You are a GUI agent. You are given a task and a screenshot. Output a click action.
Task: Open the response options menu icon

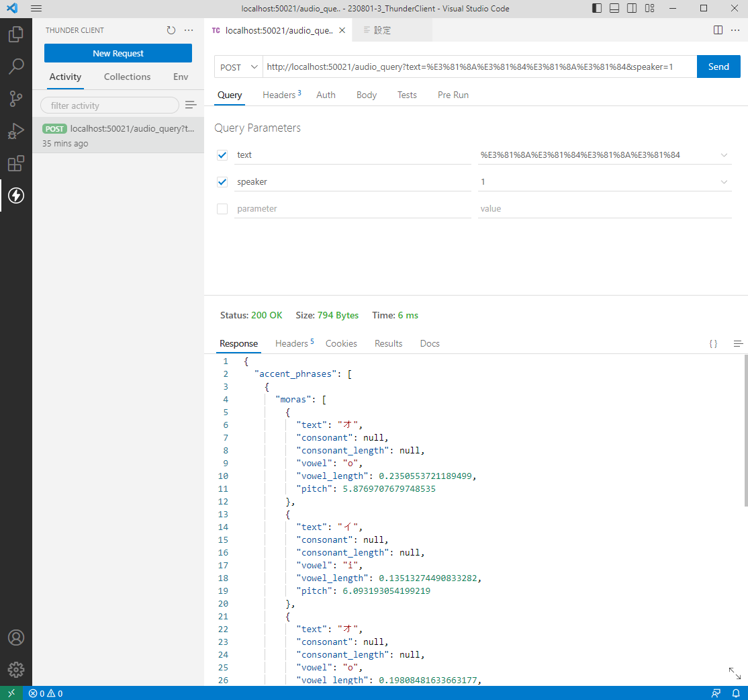(x=738, y=343)
